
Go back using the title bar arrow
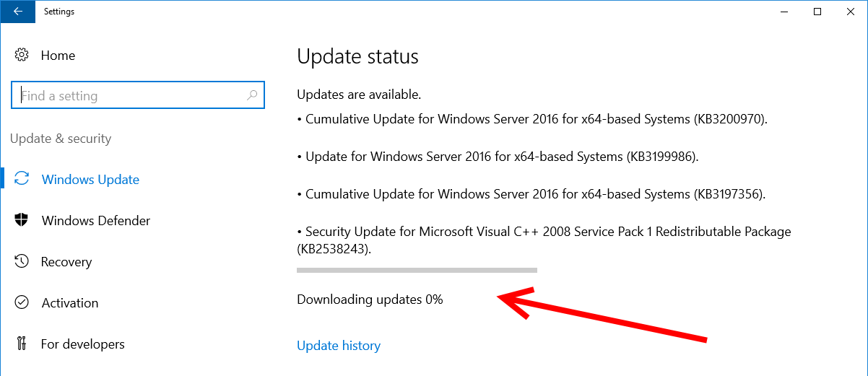(17, 12)
